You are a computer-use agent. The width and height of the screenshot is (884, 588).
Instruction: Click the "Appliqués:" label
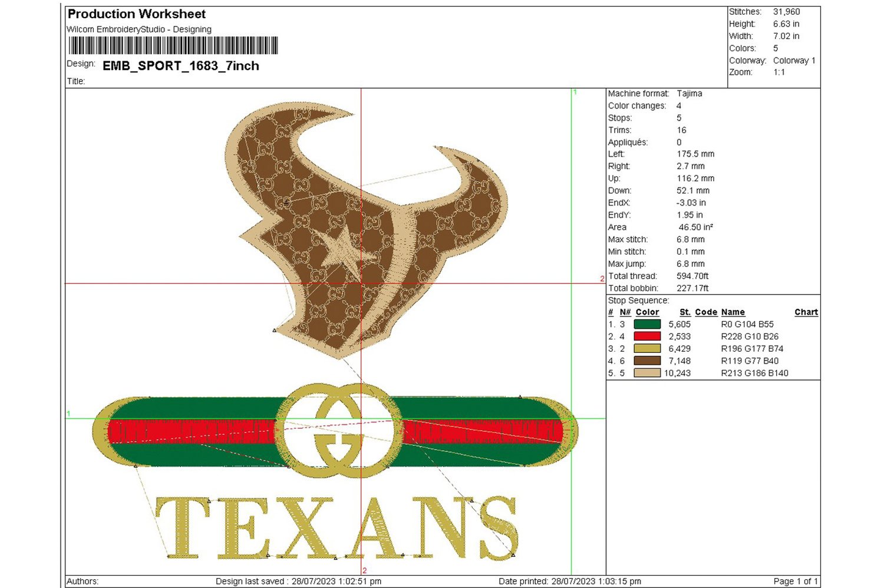(x=628, y=143)
